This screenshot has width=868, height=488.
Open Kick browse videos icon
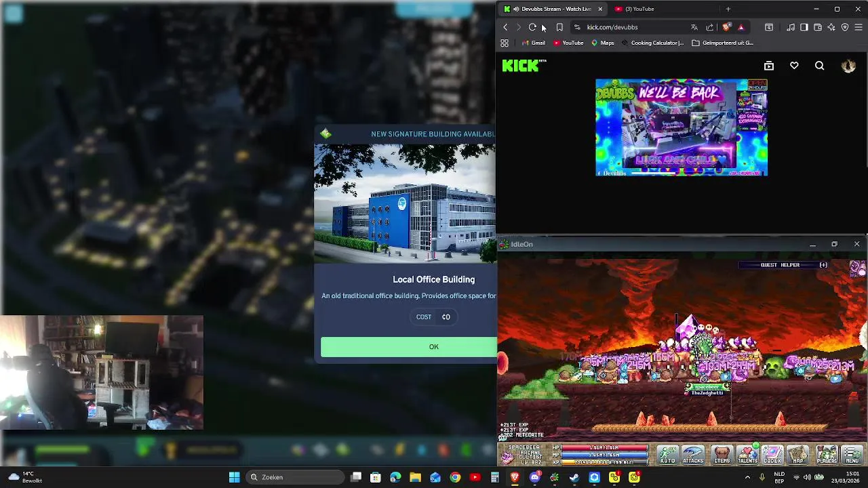pos(769,66)
